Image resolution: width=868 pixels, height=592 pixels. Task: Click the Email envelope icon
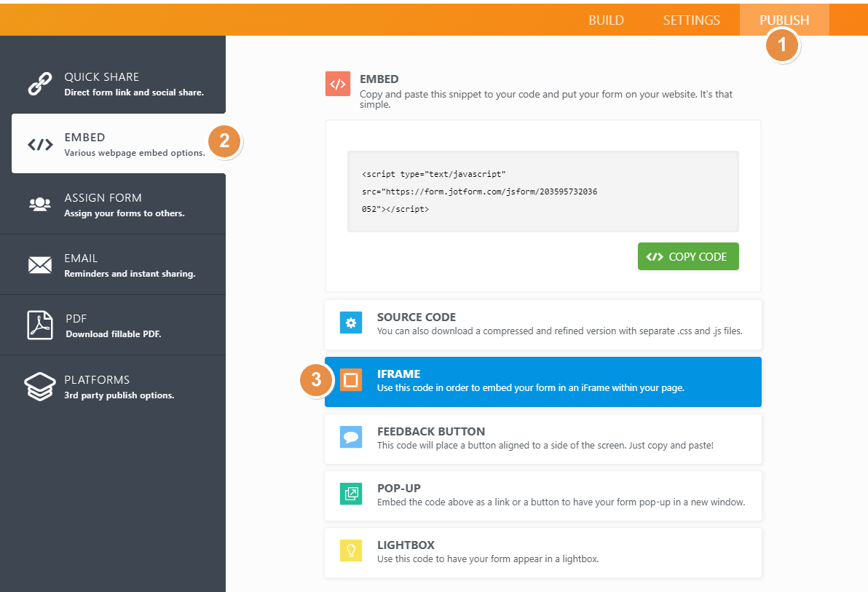point(40,265)
